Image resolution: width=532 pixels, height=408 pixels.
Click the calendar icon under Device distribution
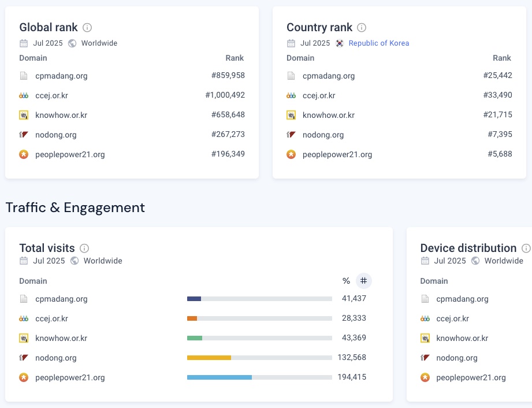(x=425, y=261)
